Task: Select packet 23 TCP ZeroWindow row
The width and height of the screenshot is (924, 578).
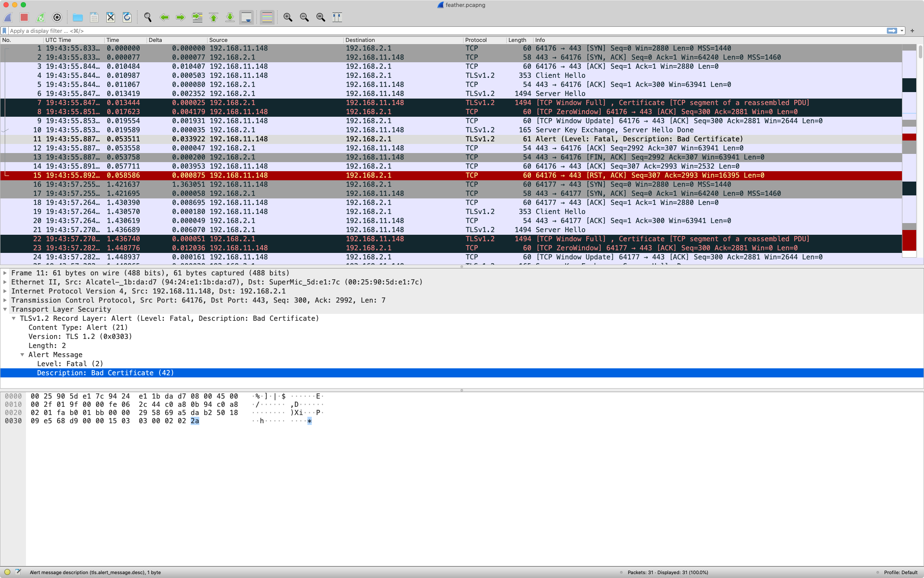Action: coord(451,248)
